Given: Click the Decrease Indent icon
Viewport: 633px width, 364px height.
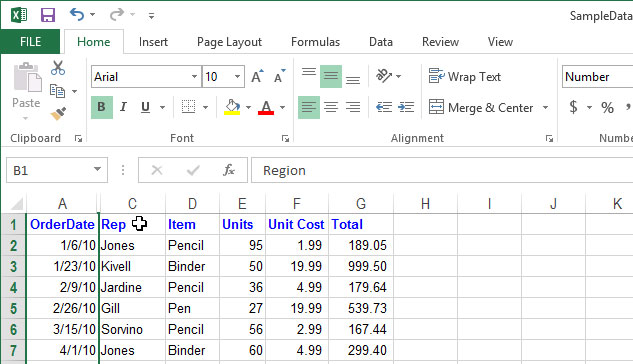Looking at the screenshot, I should point(384,107).
